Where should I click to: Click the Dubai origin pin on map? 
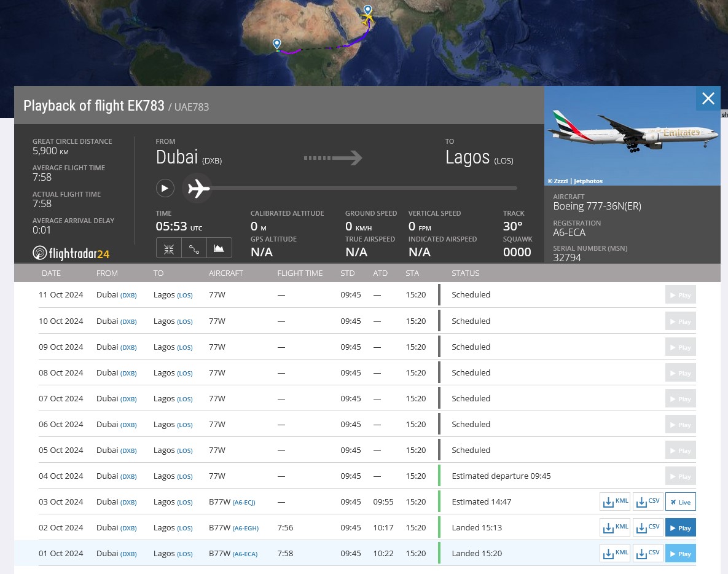(368, 10)
